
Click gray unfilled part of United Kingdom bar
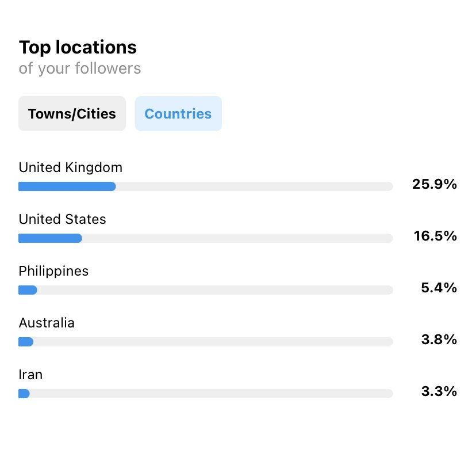[x=253, y=186]
